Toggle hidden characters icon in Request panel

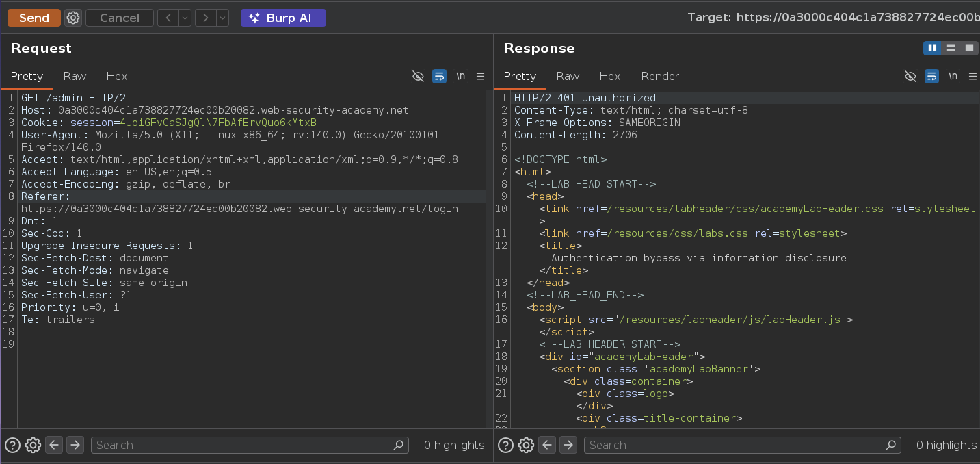(418, 76)
